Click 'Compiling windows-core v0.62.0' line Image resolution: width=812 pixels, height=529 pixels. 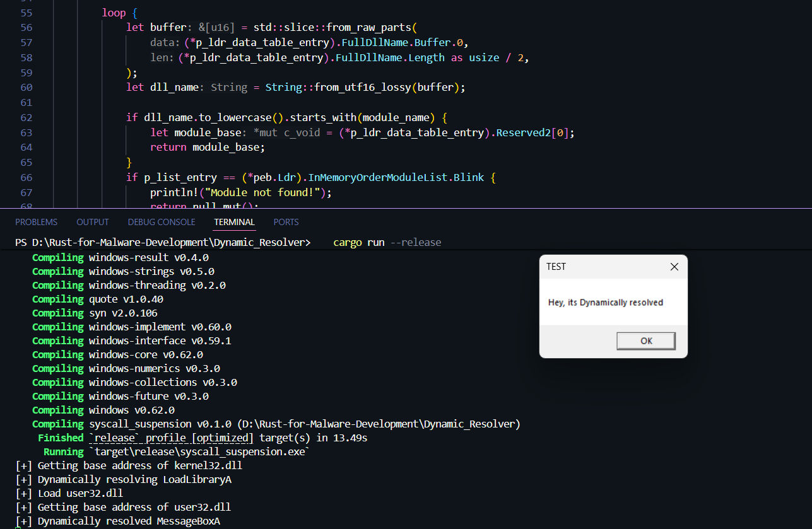click(x=117, y=354)
